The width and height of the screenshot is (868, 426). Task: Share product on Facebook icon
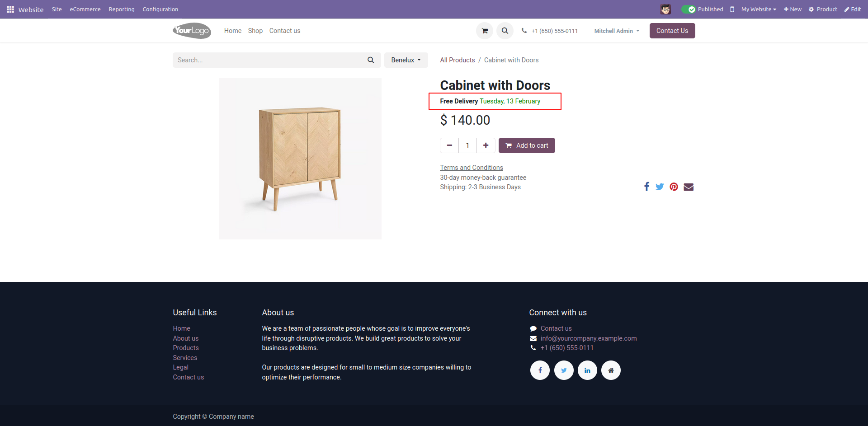point(646,187)
